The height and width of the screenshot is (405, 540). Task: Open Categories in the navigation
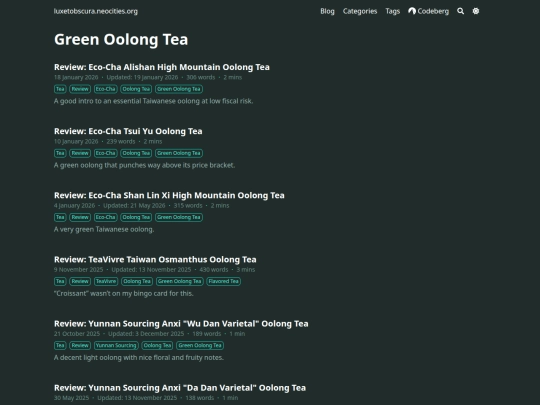click(360, 11)
